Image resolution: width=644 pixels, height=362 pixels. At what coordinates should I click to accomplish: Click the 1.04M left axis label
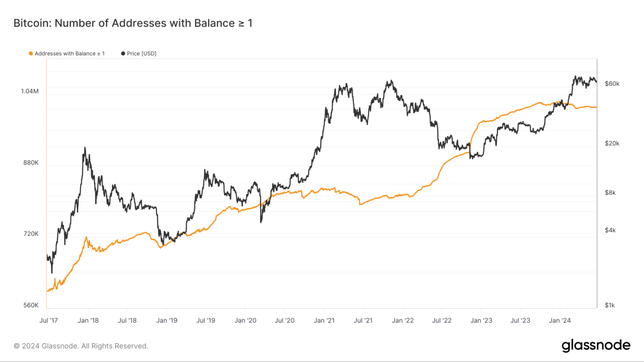(x=30, y=91)
